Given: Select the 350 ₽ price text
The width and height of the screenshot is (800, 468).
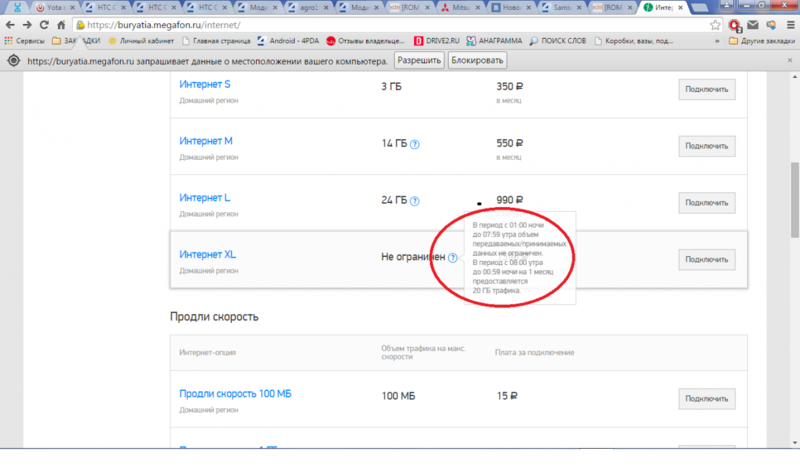Looking at the screenshot, I should click(x=510, y=87).
